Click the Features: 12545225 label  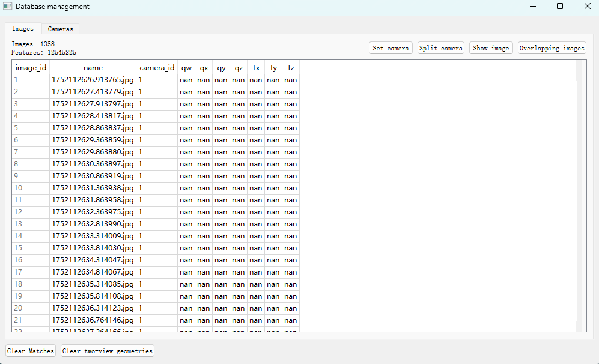click(43, 52)
